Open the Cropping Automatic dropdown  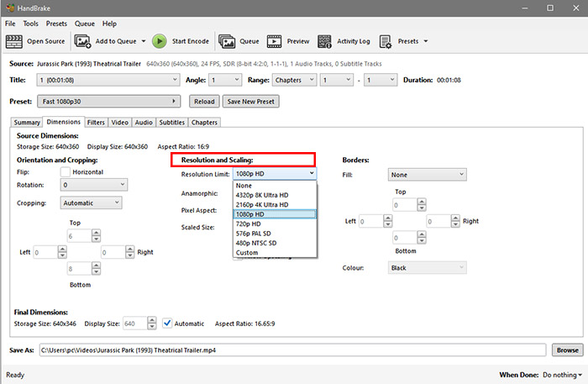[91, 203]
